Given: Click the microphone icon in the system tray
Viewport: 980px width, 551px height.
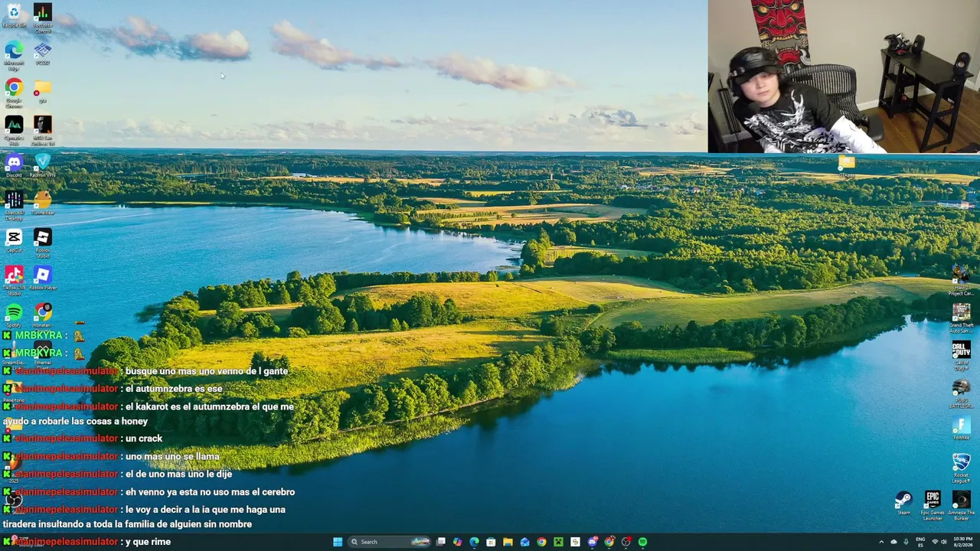Looking at the screenshot, I should [x=906, y=542].
